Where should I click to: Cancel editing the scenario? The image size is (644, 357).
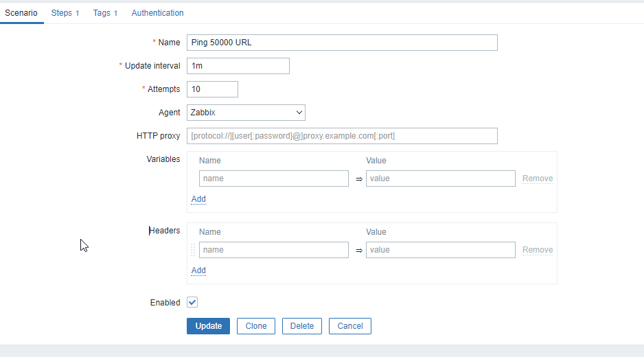pos(349,326)
